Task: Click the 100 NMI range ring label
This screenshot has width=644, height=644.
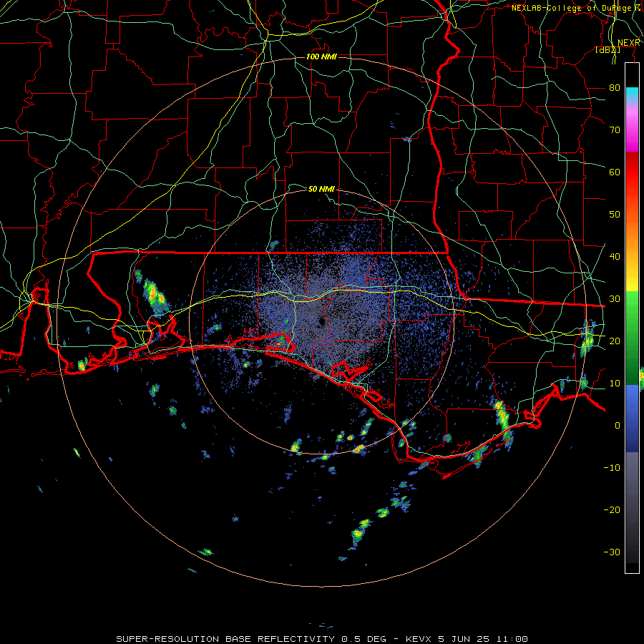Action: click(x=321, y=57)
